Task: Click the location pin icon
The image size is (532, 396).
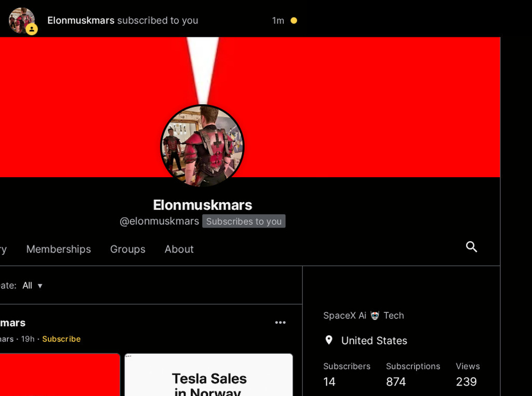Action: pos(329,340)
